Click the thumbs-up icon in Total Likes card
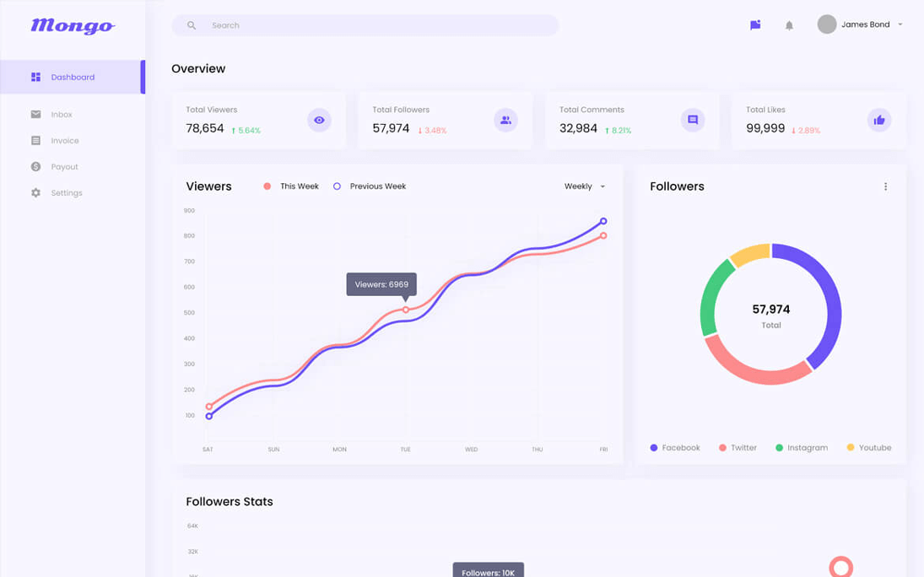The image size is (924, 577). click(879, 121)
